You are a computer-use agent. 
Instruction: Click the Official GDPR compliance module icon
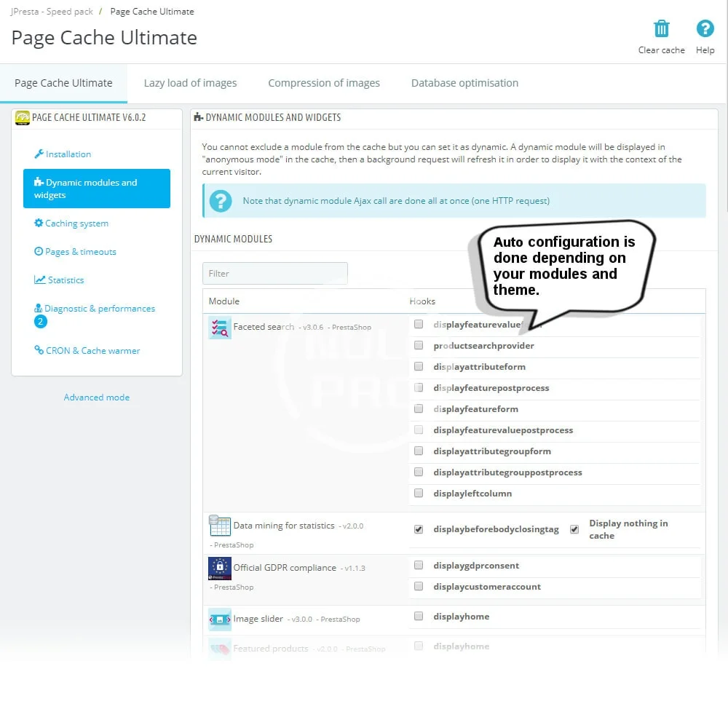tap(220, 568)
